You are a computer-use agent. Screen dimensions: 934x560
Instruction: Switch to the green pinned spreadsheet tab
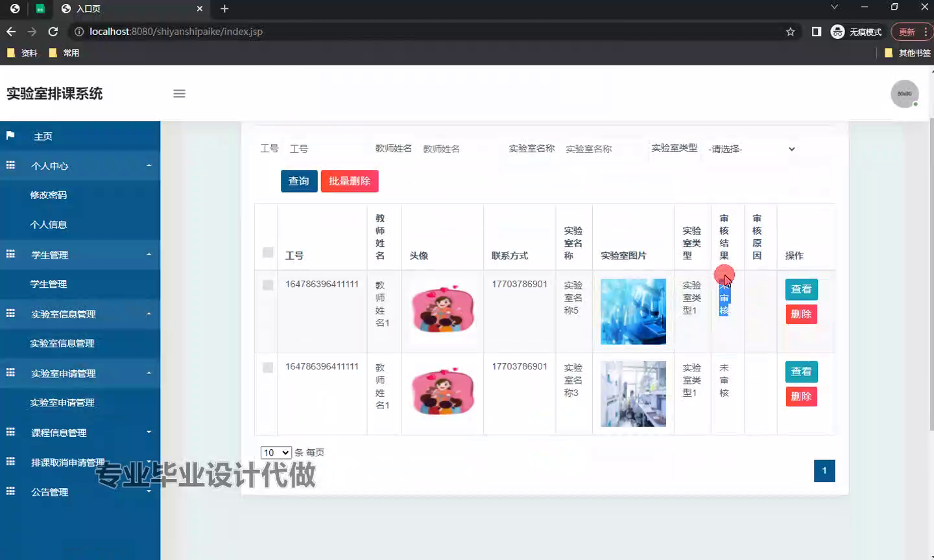pos(40,8)
